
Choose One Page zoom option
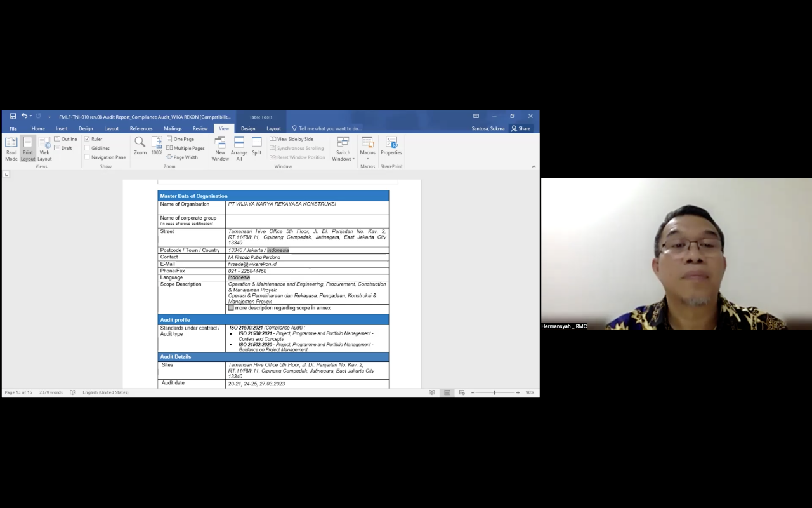[x=180, y=139]
